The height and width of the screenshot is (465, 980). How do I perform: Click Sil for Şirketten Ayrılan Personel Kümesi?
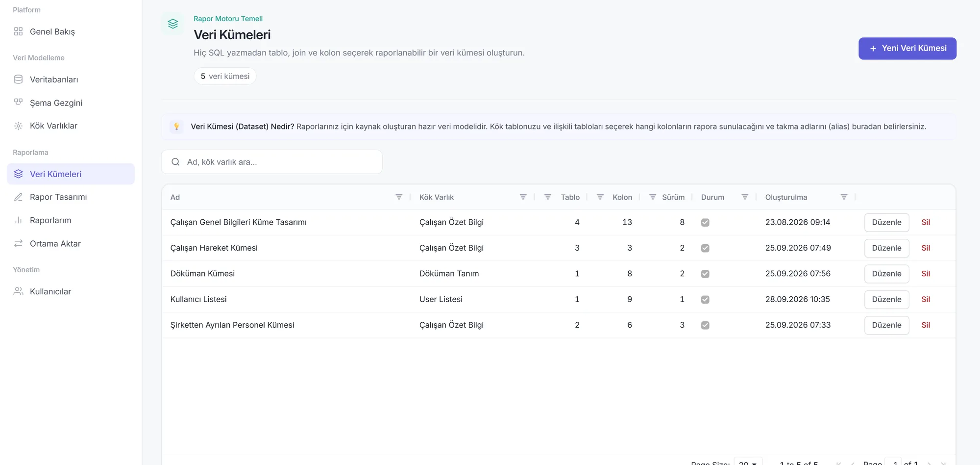click(x=926, y=325)
